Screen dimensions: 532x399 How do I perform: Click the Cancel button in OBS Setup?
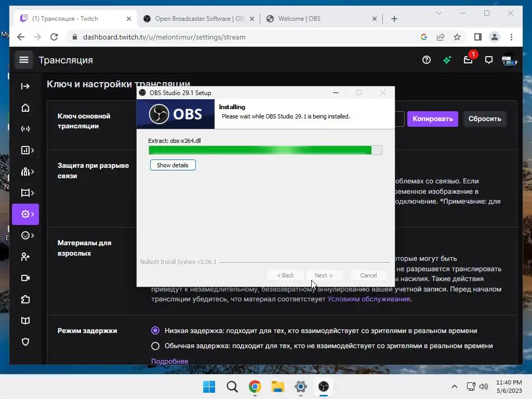tap(368, 275)
